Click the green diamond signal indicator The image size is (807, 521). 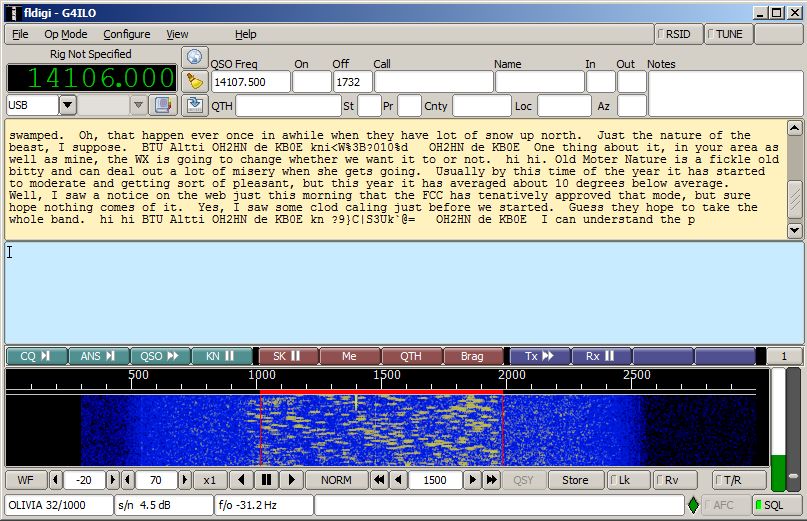(x=693, y=505)
